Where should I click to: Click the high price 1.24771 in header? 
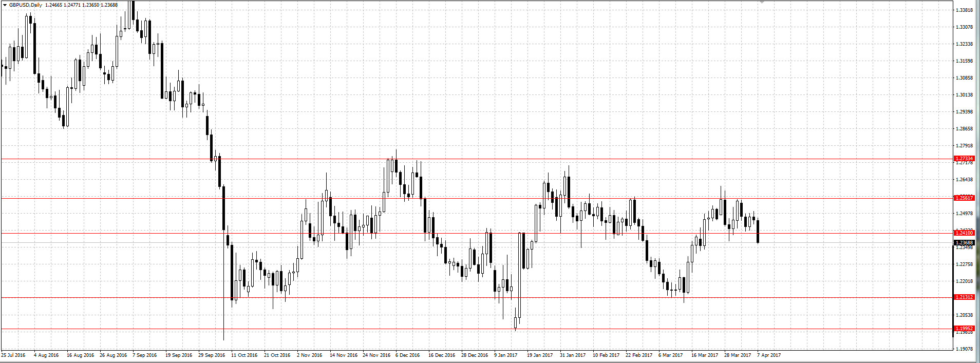(71, 5)
